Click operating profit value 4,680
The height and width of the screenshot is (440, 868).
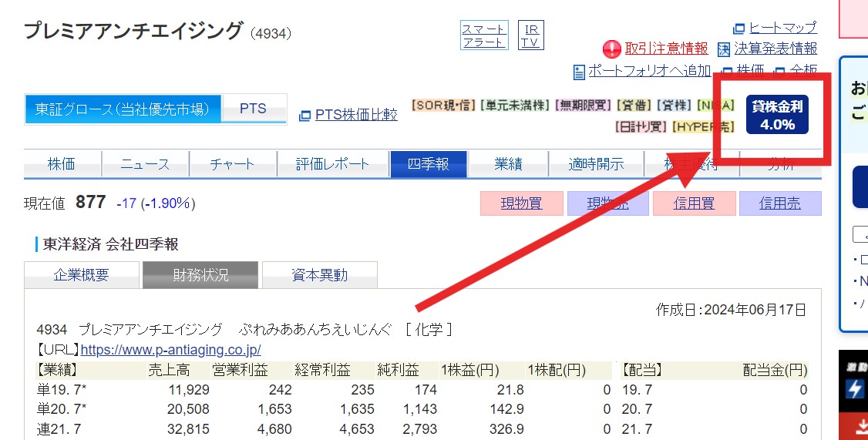tap(274, 429)
